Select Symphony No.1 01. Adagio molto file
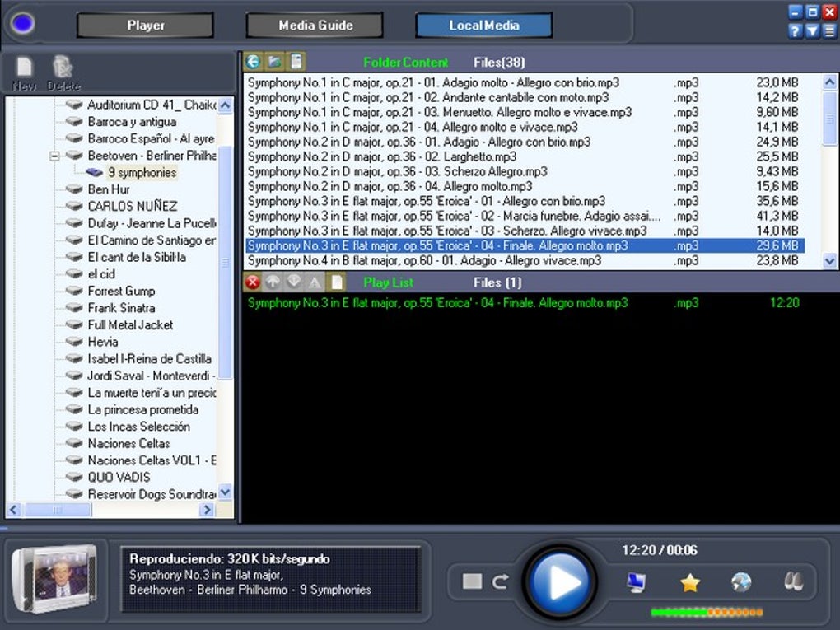 tap(525, 82)
